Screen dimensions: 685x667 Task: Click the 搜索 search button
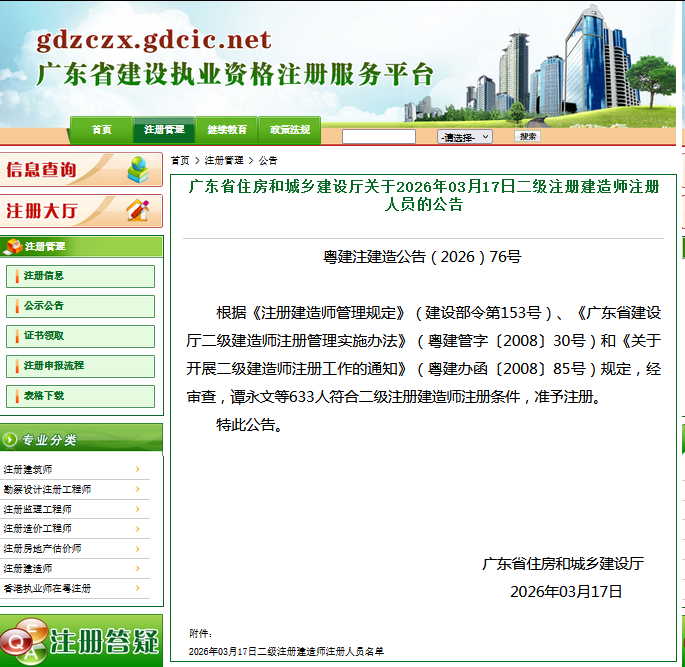coord(527,136)
